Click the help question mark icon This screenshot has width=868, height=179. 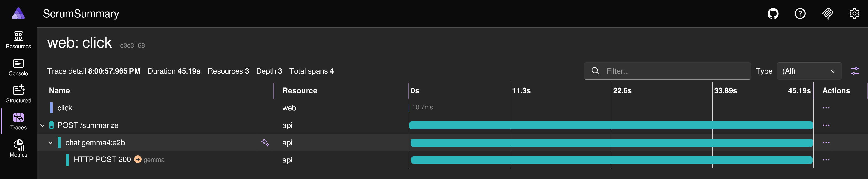pos(800,14)
